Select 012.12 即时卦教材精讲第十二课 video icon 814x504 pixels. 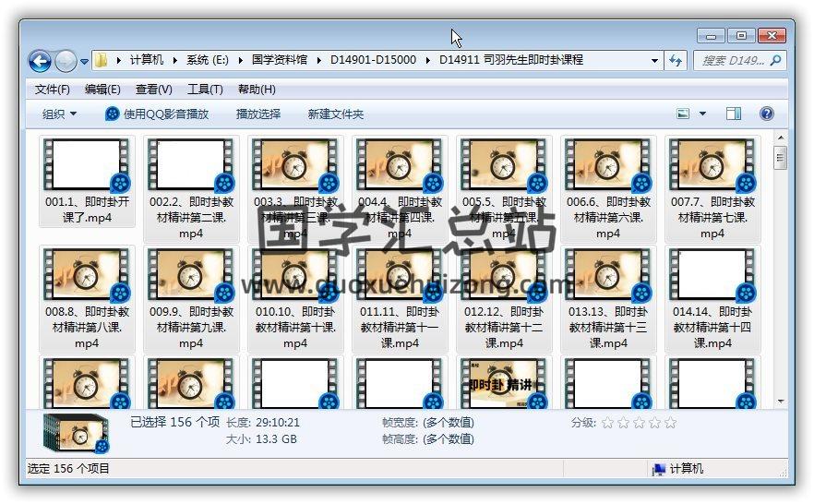pyautogui.click(x=504, y=275)
